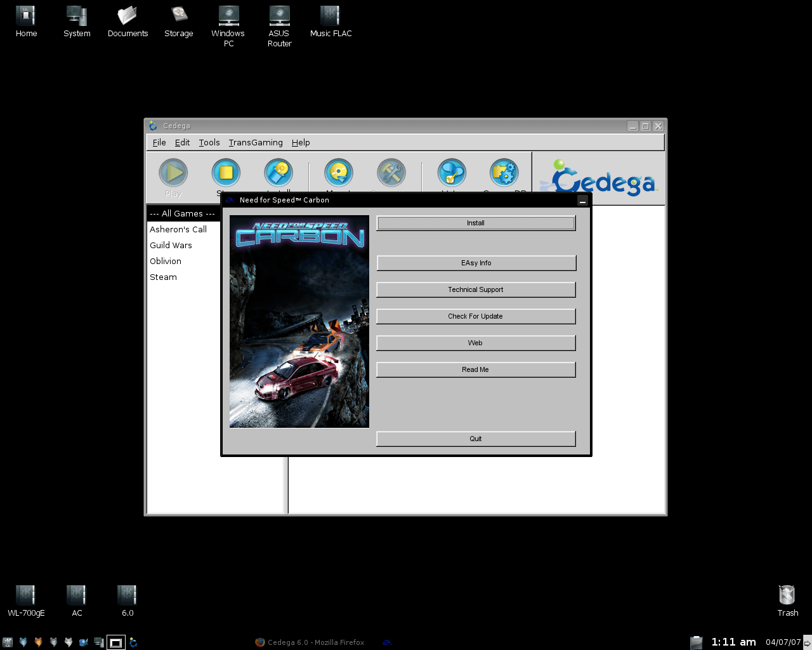The width and height of the screenshot is (812, 650).
Task: Click the Web button
Action: (476, 343)
